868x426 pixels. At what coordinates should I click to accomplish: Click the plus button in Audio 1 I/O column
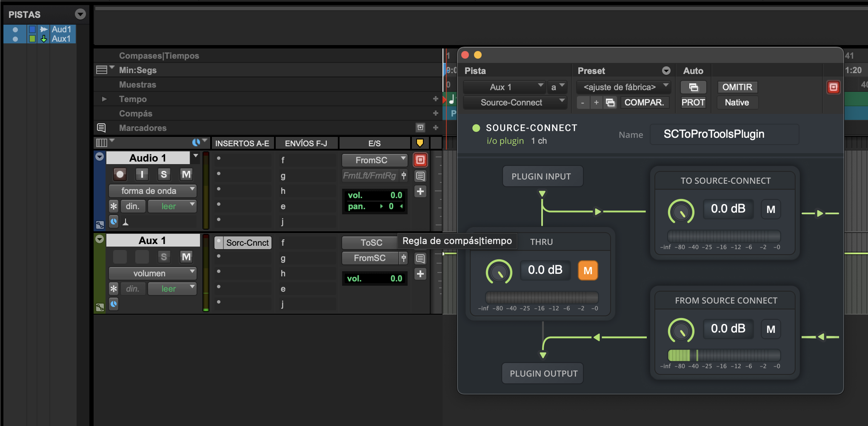[x=420, y=191]
